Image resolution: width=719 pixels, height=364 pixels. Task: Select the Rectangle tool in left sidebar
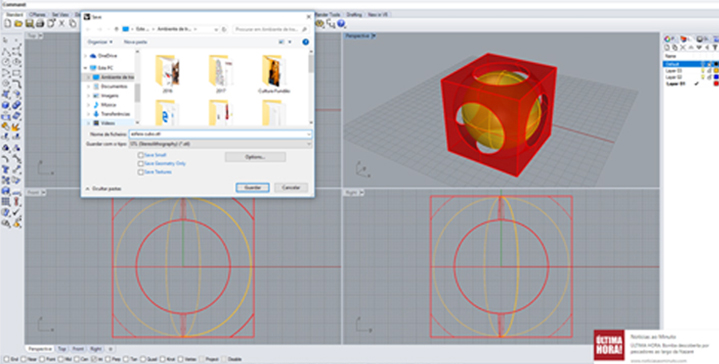17,72
